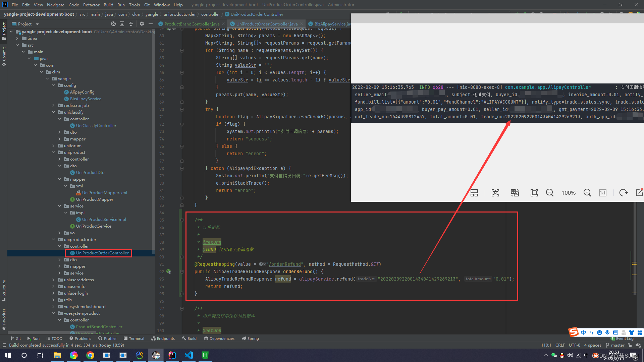This screenshot has width=644, height=362.
Task: Click the run gutter icon at line 92
Action: click(x=169, y=271)
